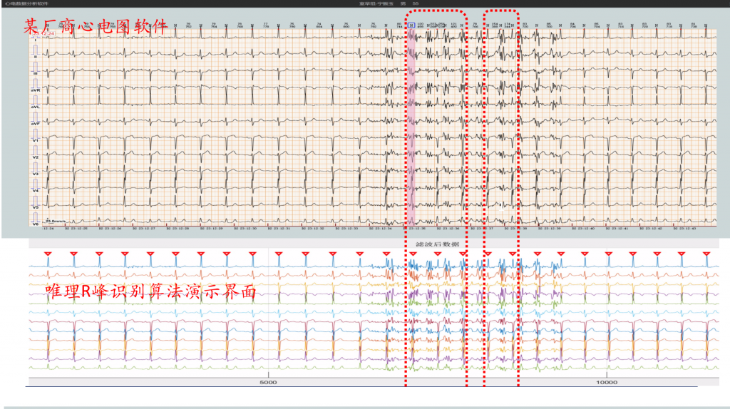This screenshot has width=732, height=409.
Task: Click the 唯理R峰识别算法演示界面 label
Action: click(x=150, y=292)
